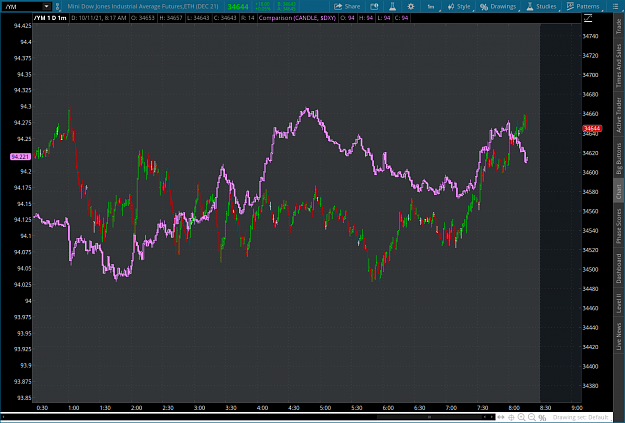625x423 pixels.
Task: Click the horizontal time scrollbar thumb
Action: [429, 417]
